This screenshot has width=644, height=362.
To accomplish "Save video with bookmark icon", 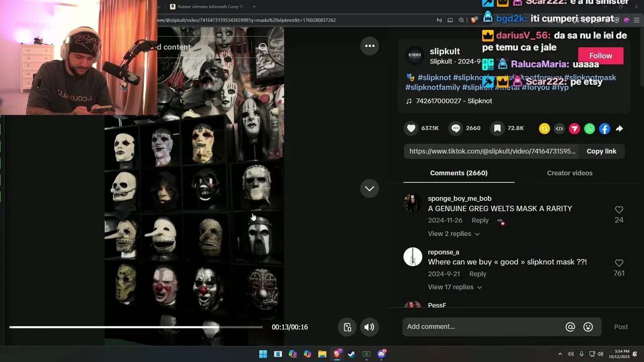I will tap(497, 128).
